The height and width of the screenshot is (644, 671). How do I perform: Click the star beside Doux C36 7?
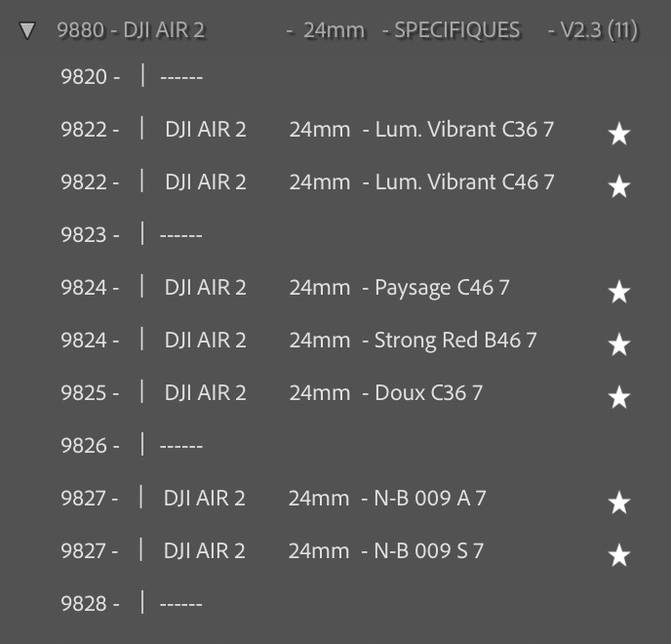click(618, 397)
